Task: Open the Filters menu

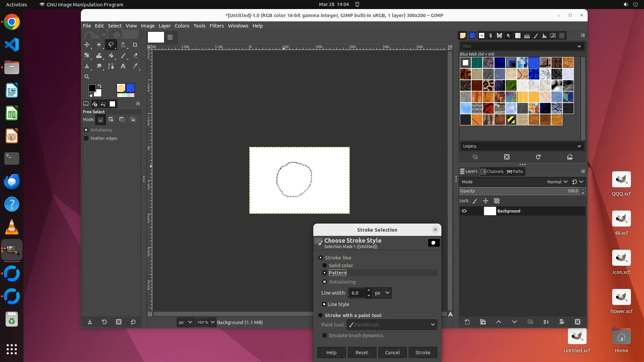Action: (216, 26)
